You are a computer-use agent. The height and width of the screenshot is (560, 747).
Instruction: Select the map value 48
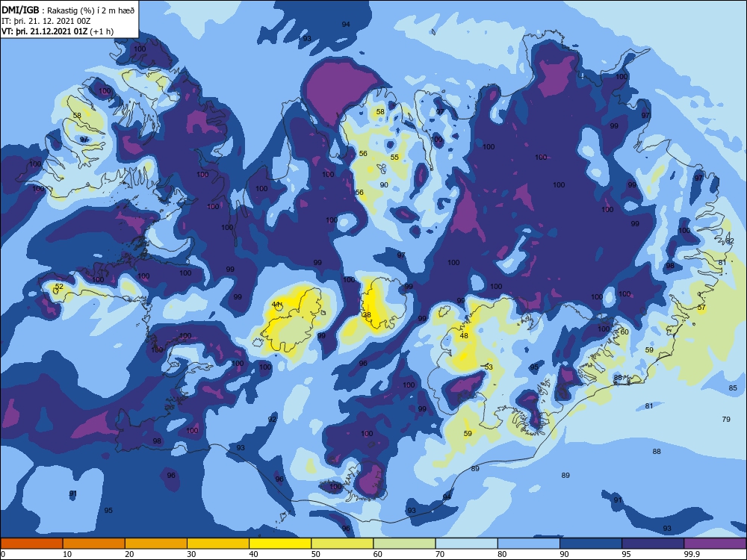464,335
